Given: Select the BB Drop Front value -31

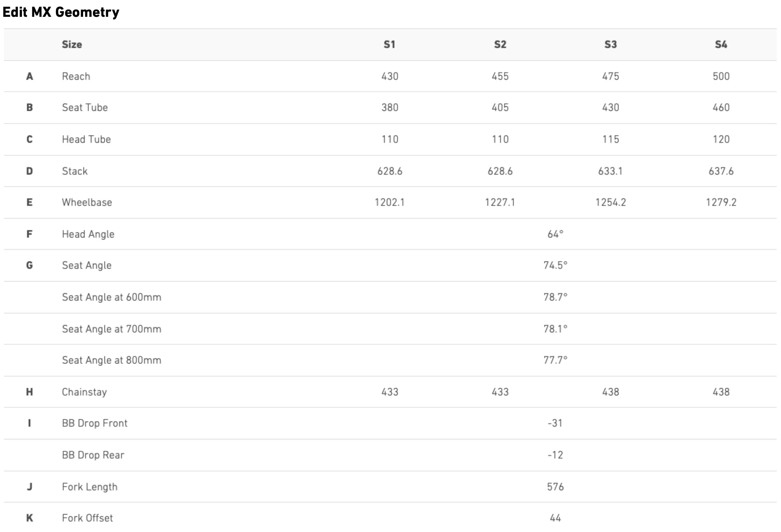Looking at the screenshot, I should coord(555,423).
